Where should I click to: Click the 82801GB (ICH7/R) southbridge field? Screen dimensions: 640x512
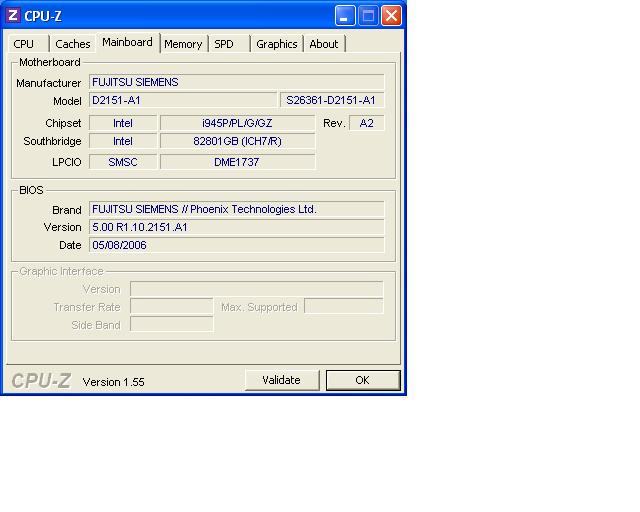point(238,141)
